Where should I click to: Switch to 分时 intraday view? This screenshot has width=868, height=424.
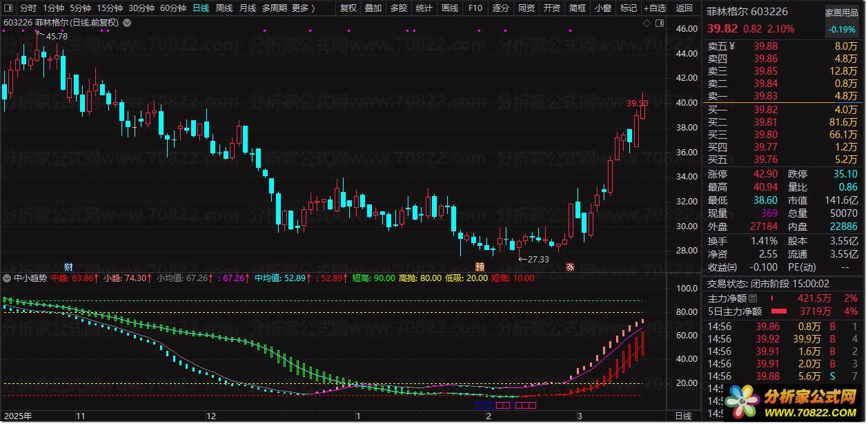[x=28, y=8]
